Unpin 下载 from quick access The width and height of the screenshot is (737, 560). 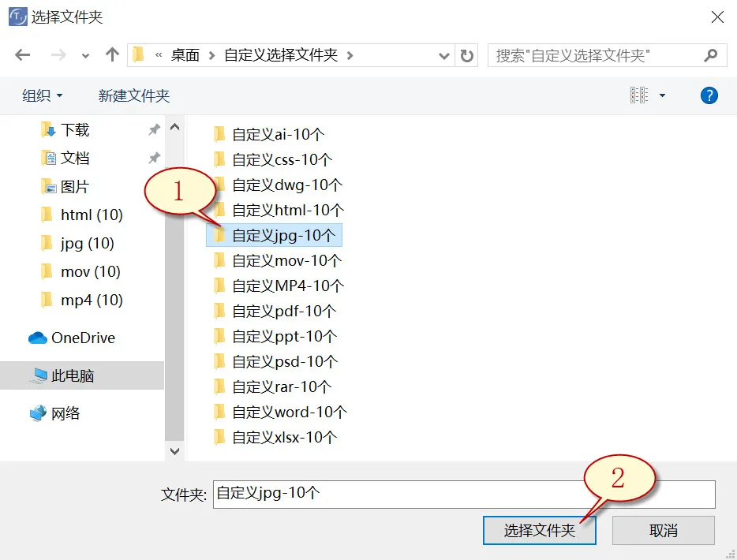tap(155, 129)
